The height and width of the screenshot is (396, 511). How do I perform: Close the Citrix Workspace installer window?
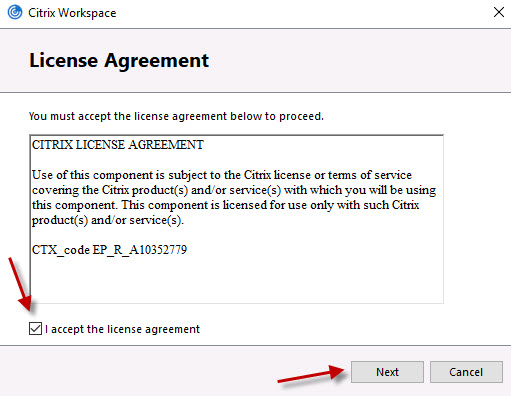499,12
